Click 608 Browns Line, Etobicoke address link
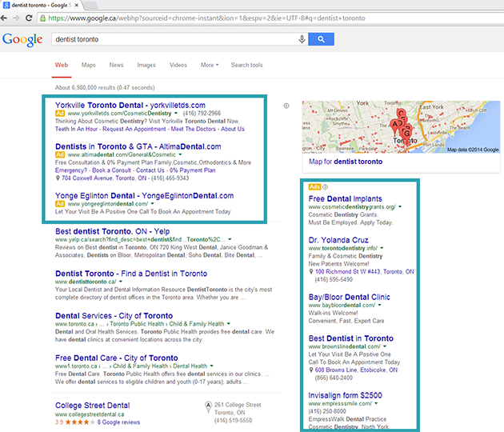The height and width of the screenshot is (432, 504). point(356,370)
